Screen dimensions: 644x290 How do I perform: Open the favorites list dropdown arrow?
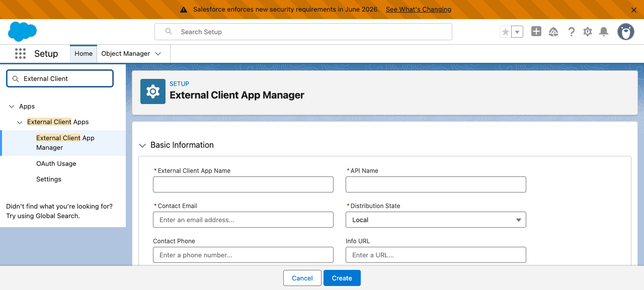click(518, 32)
